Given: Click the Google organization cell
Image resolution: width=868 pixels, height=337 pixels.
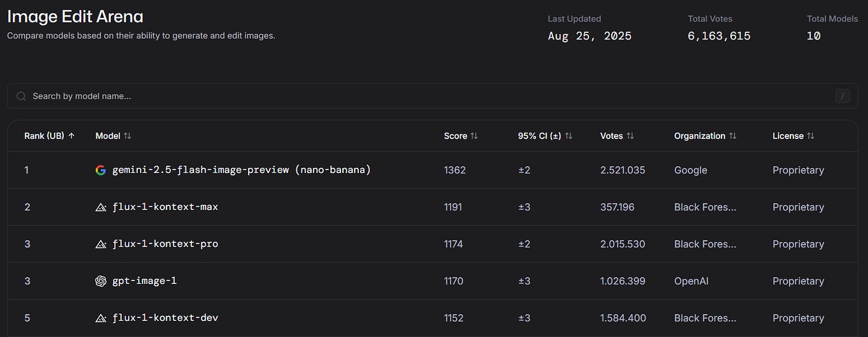Looking at the screenshot, I should (x=691, y=170).
